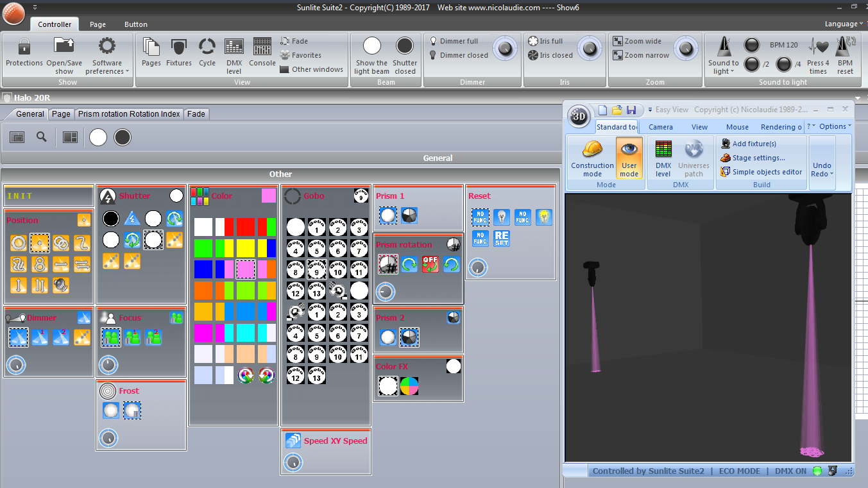Open the Prism rotation Rotation Index tab
Screen dimensions: 868x488
(129, 114)
